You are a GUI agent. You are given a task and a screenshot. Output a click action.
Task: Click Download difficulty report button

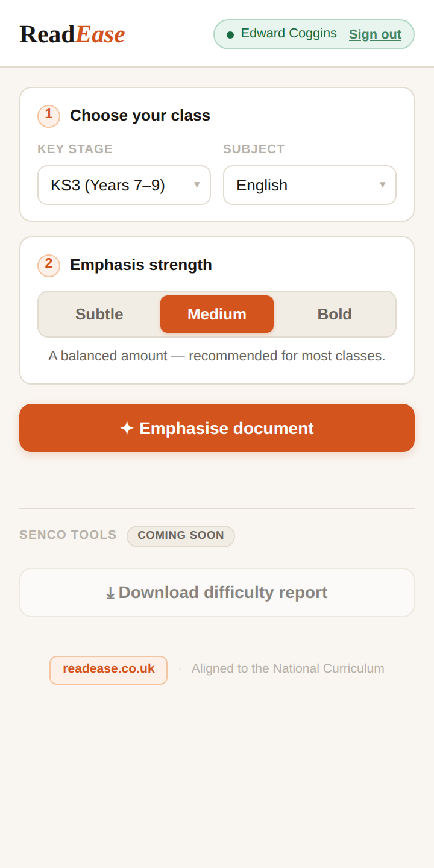pyautogui.click(x=217, y=593)
